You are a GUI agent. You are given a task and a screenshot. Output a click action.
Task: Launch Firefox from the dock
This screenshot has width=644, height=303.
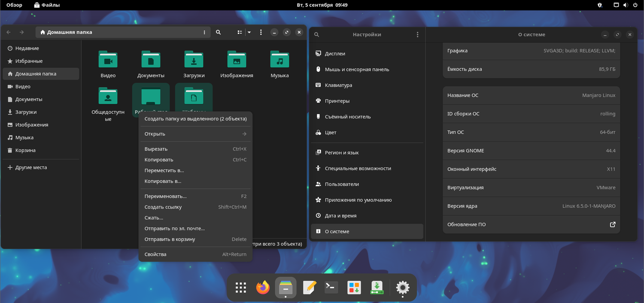pos(263,288)
